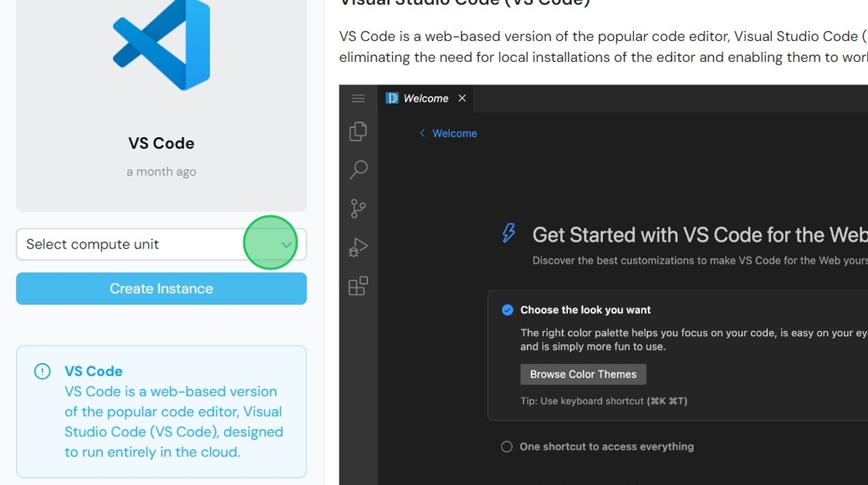Click the Welcome tab file icon
The width and height of the screenshot is (868, 485).
pos(392,98)
